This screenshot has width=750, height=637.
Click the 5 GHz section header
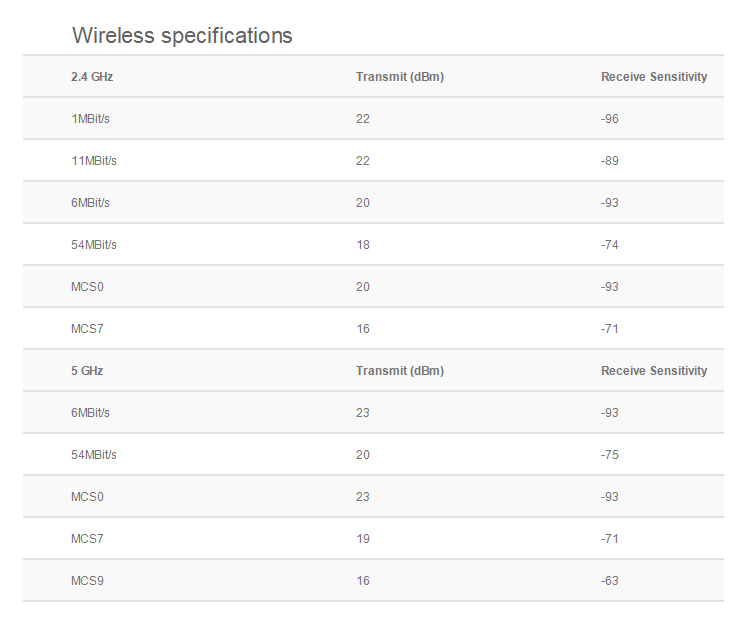tap(87, 371)
